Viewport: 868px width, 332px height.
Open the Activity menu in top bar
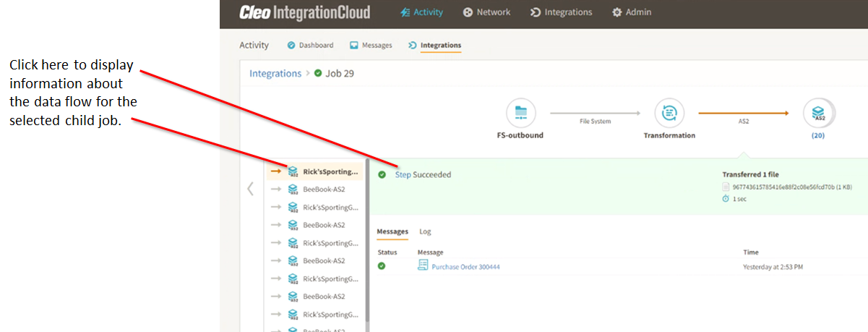[x=421, y=12]
